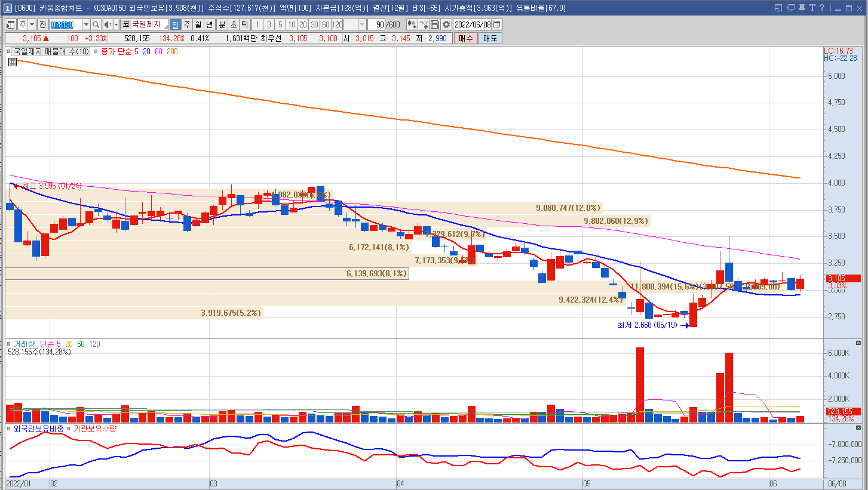The width and height of the screenshot is (868, 490).
Task: Click the speaker sound icon
Action: [108, 24]
